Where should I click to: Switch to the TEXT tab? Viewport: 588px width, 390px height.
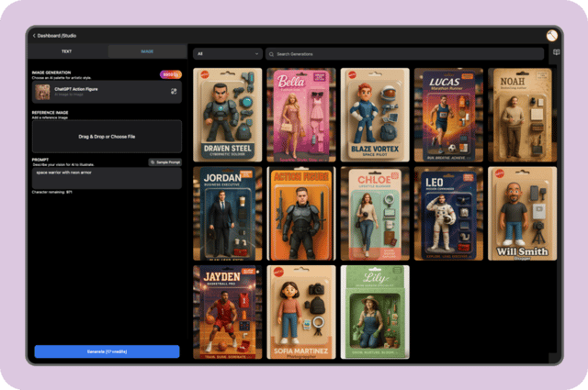tap(67, 51)
